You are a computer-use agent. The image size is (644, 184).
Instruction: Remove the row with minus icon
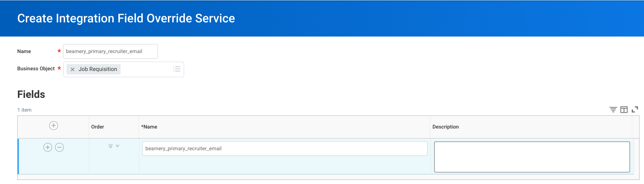tap(60, 147)
